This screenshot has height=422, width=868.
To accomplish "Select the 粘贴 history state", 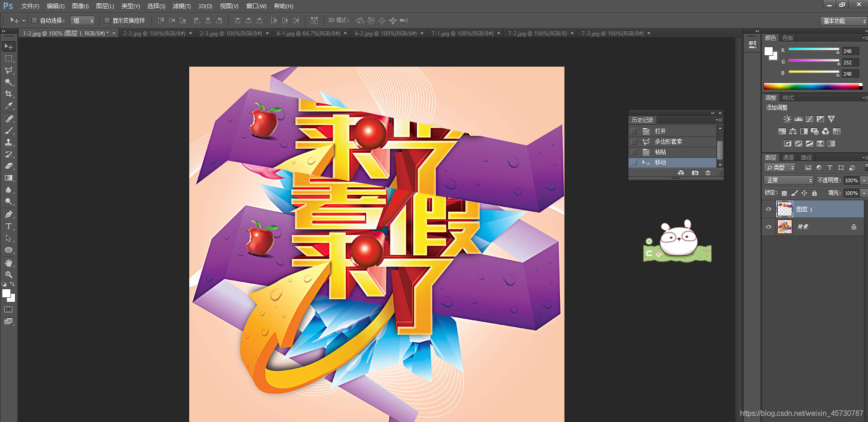I will coord(673,152).
